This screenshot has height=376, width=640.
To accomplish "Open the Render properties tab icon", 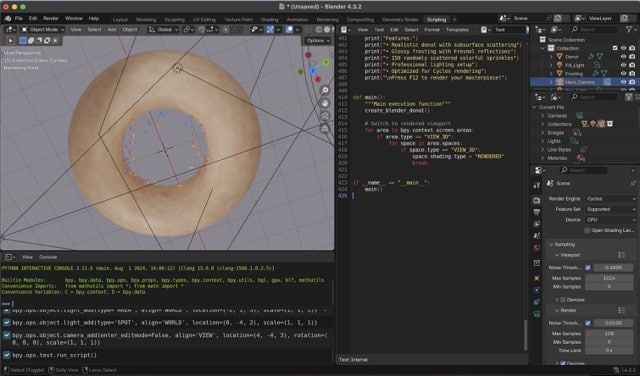I will click(x=537, y=200).
